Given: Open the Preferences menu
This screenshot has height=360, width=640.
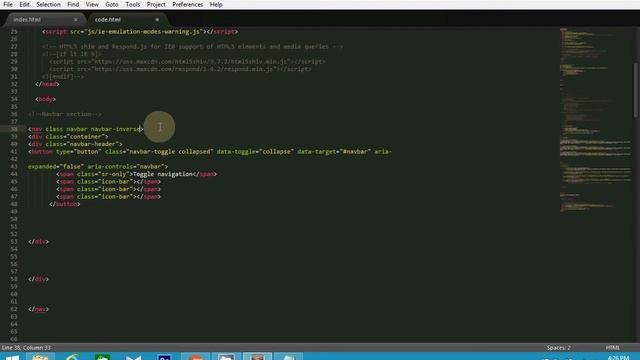Looking at the screenshot, I should 187,4.
